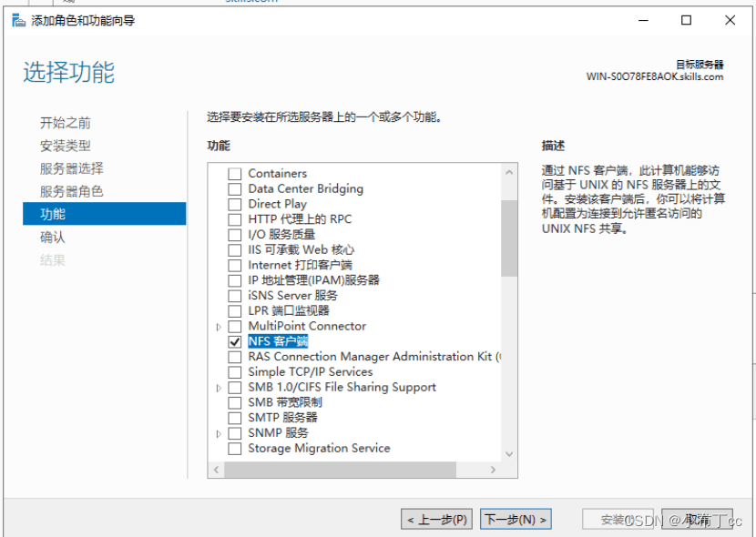This screenshot has height=537, width=756.
Task: Expand the SNMP 服务 tree node
Action: (x=219, y=433)
